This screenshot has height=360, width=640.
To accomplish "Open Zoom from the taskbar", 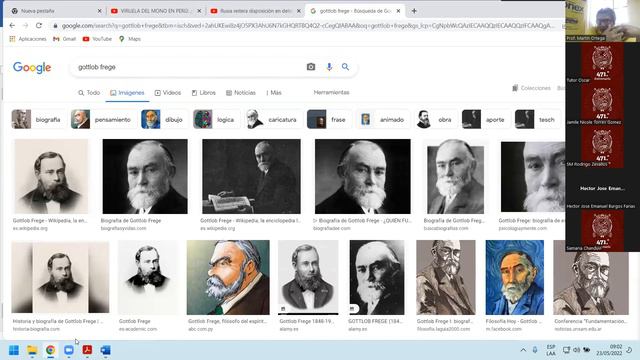I will 69,350.
